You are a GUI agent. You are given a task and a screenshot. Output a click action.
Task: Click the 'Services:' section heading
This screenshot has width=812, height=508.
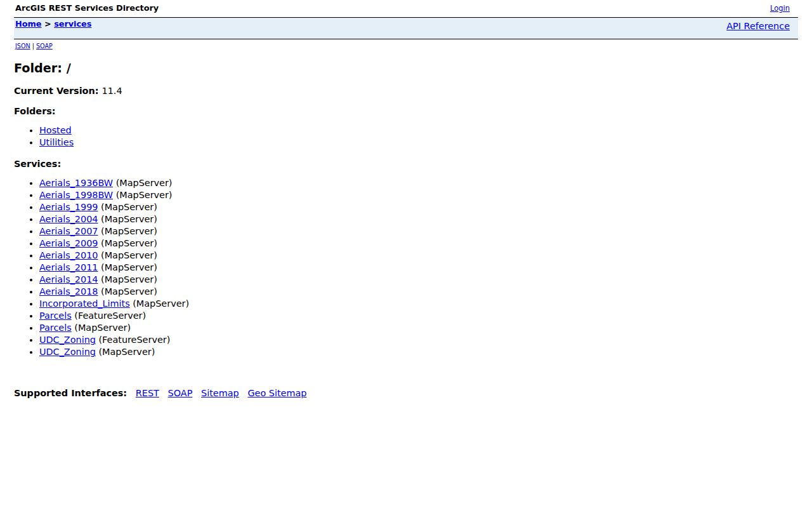(x=37, y=164)
